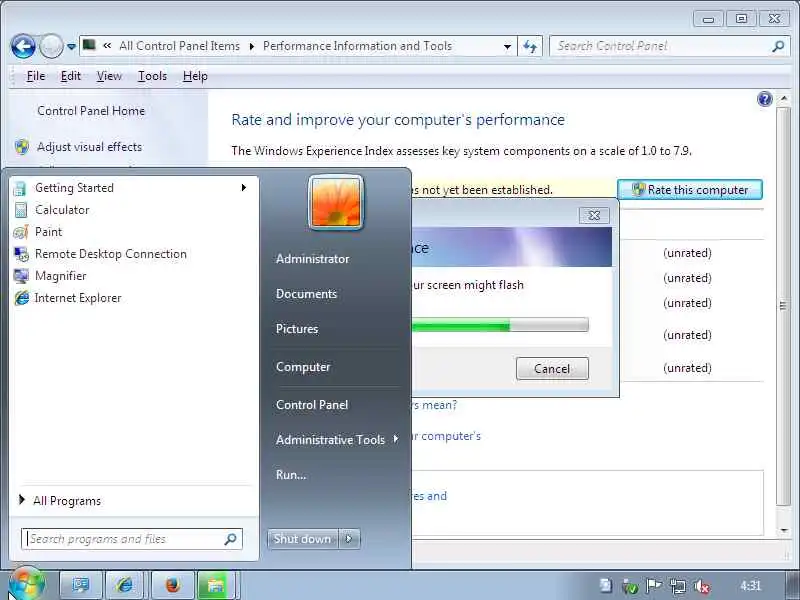Expand the Getting Started submenu arrow
Screen dimensions: 800x600
244,188
